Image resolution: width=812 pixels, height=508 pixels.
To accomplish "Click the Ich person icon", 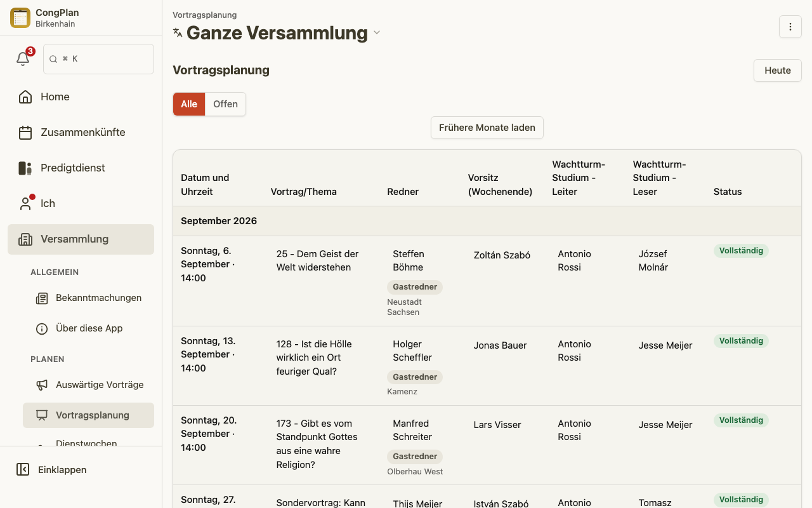I will [x=25, y=204].
